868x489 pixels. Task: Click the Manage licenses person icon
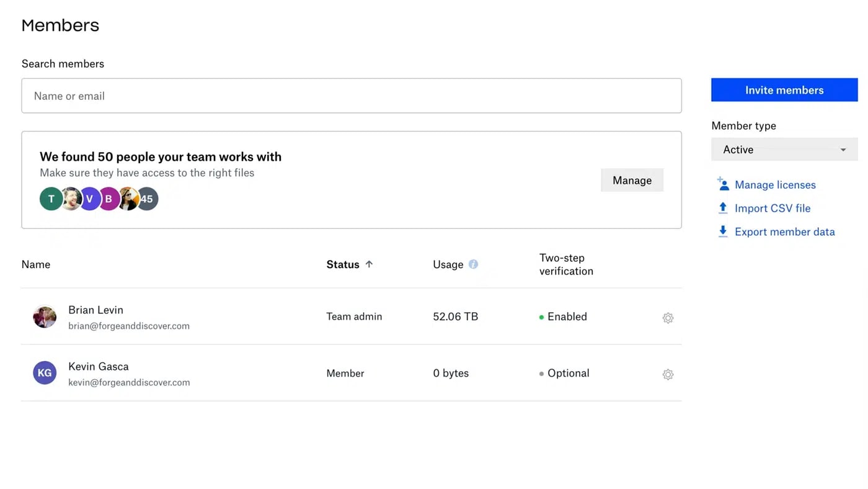(x=723, y=184)
